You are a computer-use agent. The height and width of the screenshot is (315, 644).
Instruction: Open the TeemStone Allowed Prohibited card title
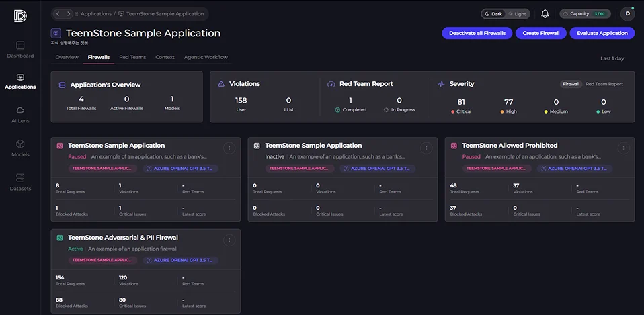(510, 146)
